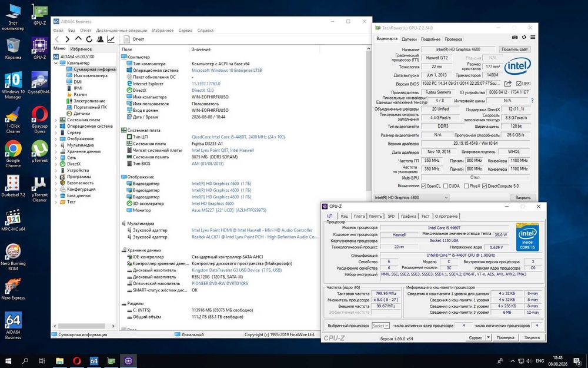
Task: Click the GPU-Z refresh icon
Action: coord(524,38)
